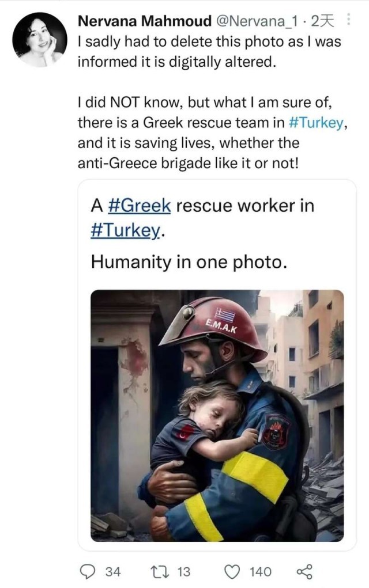Click the reply count 34
The image size is (369, 588).
tap(113, 572)
